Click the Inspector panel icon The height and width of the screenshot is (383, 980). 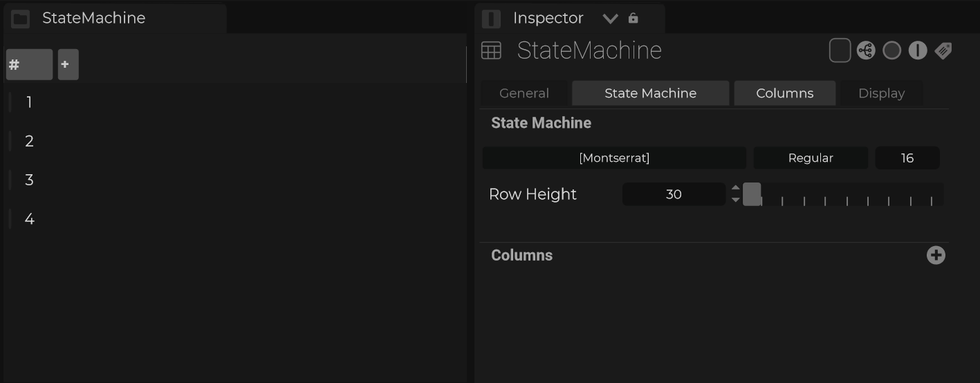pyautogui.click(x=491, y=19)
